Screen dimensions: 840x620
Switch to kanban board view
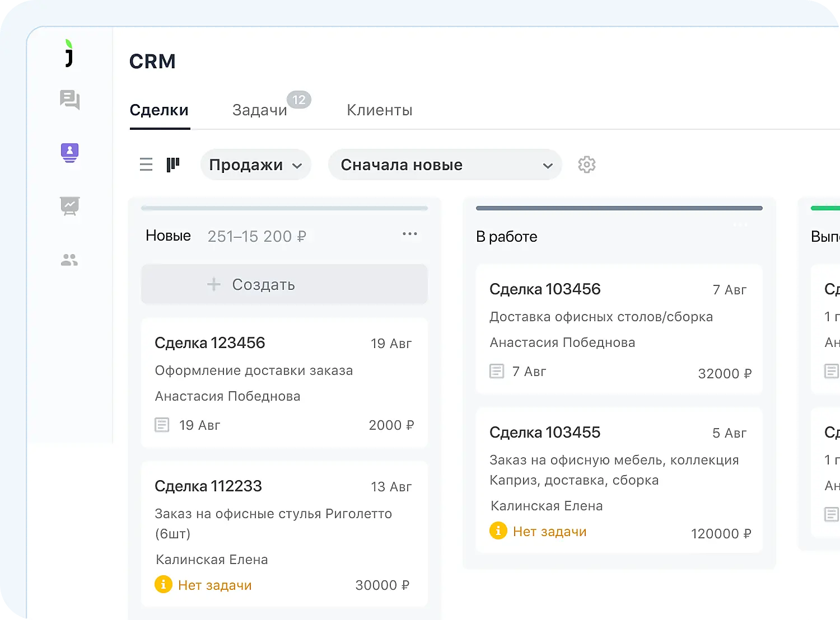(x=174, y=164)
